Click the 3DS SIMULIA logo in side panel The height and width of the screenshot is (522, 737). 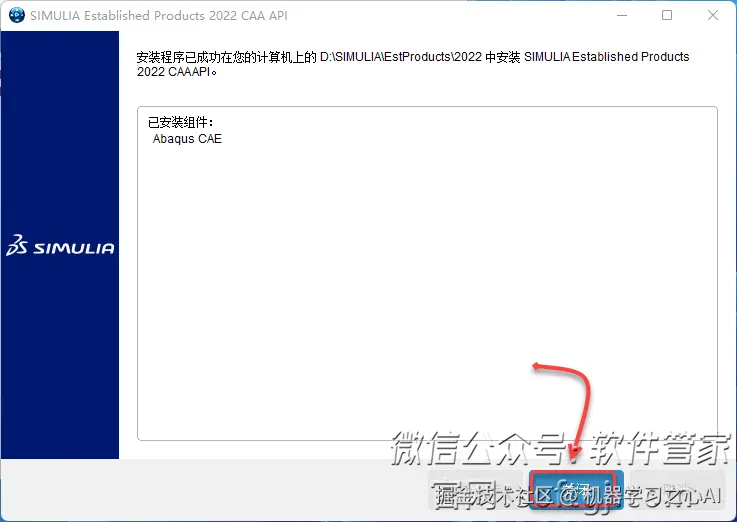pos(60,245)
